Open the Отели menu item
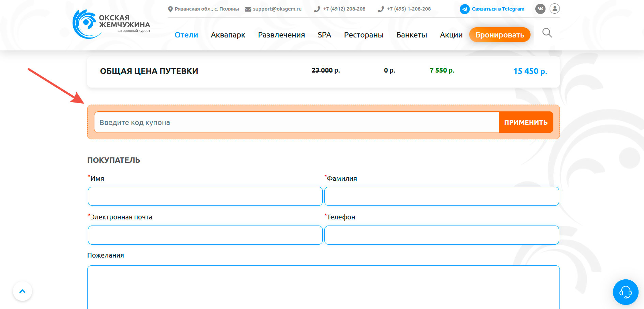This screenshot has height=309, width=644. point(186,35)
